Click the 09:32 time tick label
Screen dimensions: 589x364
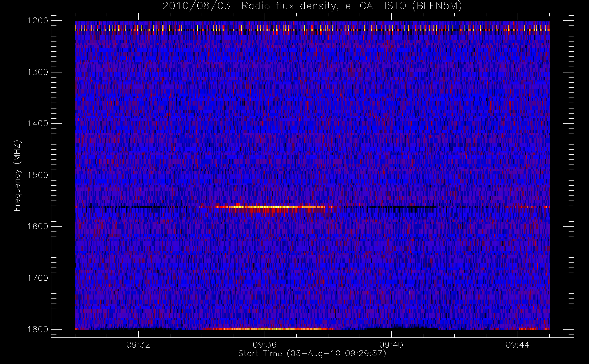138,345
